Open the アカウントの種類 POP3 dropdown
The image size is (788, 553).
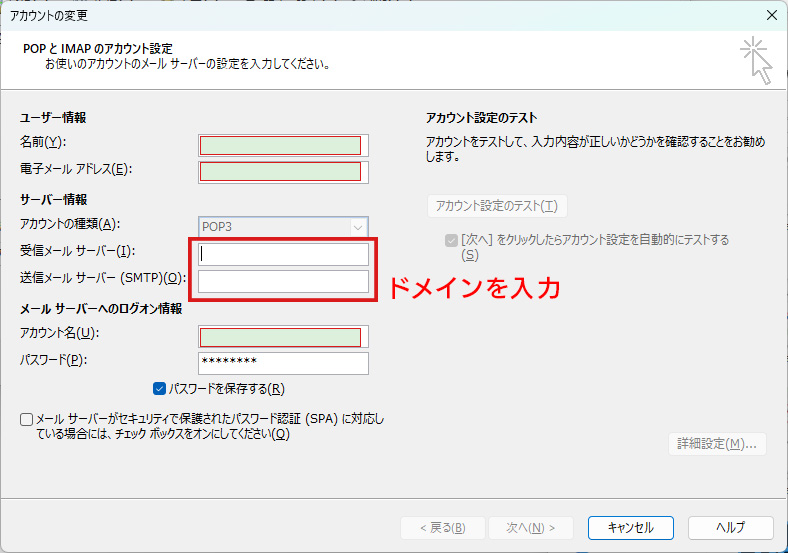[x=283, y=227]
